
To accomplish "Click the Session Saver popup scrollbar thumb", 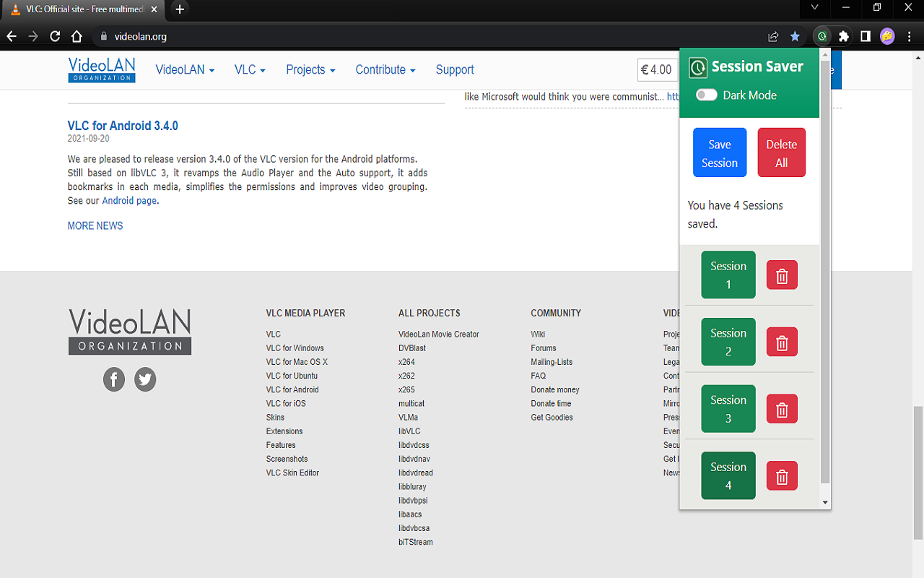I will click(826, 271).
